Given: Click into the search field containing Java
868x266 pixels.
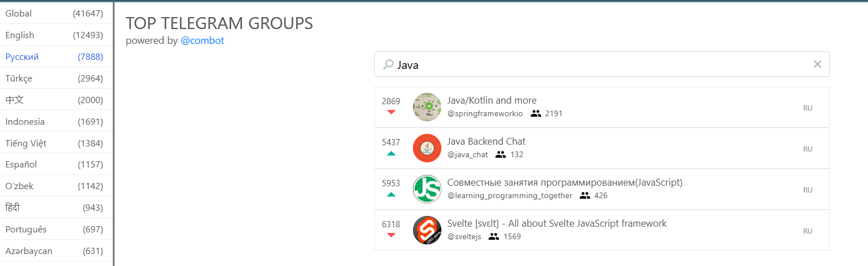Looking at the screenshot, I should (x=598, y=64).
